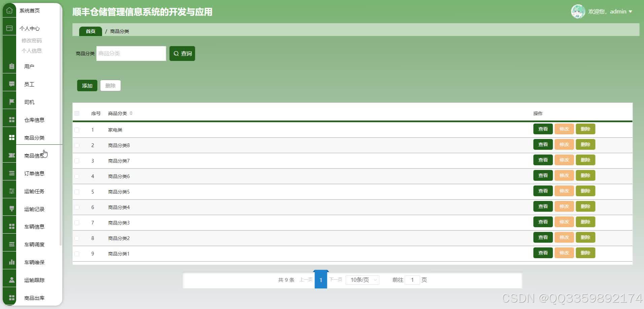This screenshot has height=309, width=644.
Task: Check the box for row 商品分类5
Action: [77, 192]
